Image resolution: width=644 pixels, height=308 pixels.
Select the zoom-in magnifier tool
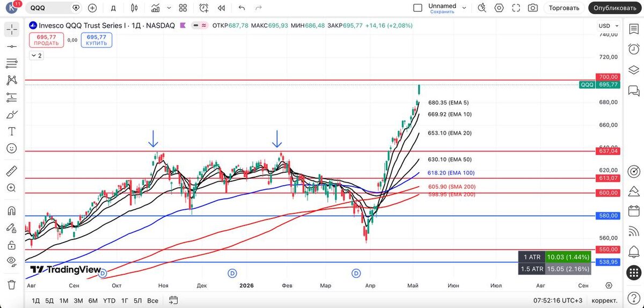coord(12,188)
